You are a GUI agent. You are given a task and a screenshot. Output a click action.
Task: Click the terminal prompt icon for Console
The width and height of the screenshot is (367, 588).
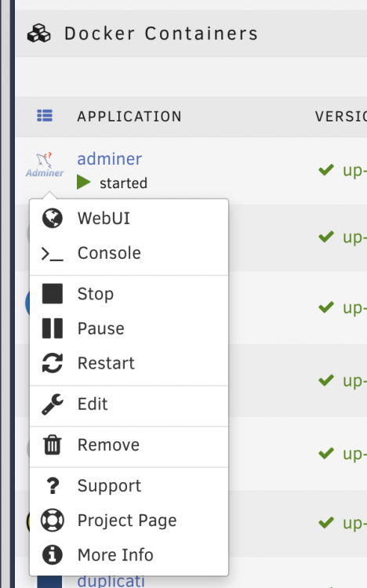pos(53,254)
